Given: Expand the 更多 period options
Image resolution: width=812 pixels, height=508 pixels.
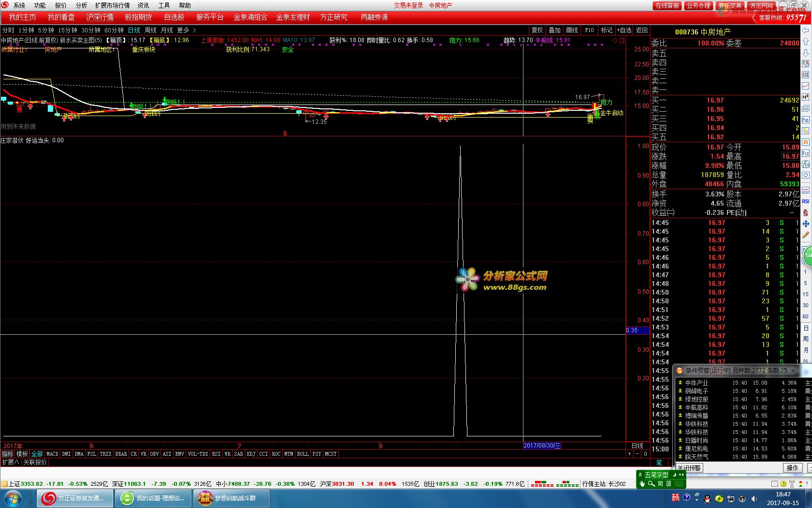Looking at the screenshot, I should [x=186, y=30].
